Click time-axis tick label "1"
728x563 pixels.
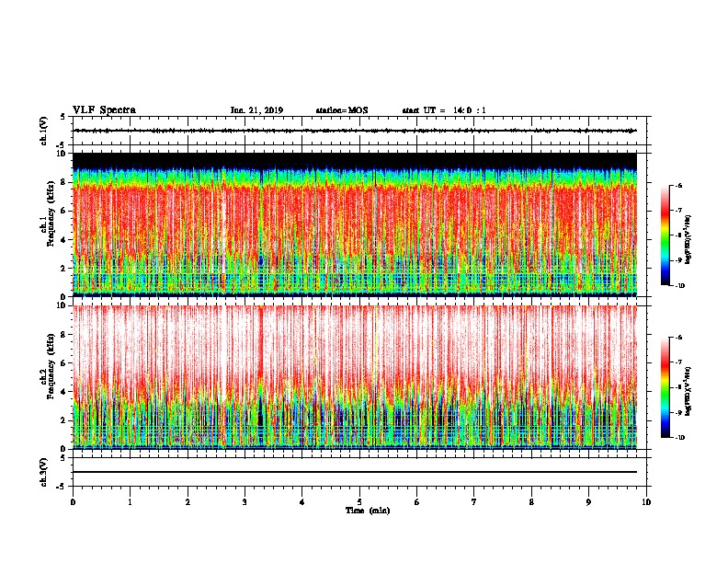[x=131, y=502]
